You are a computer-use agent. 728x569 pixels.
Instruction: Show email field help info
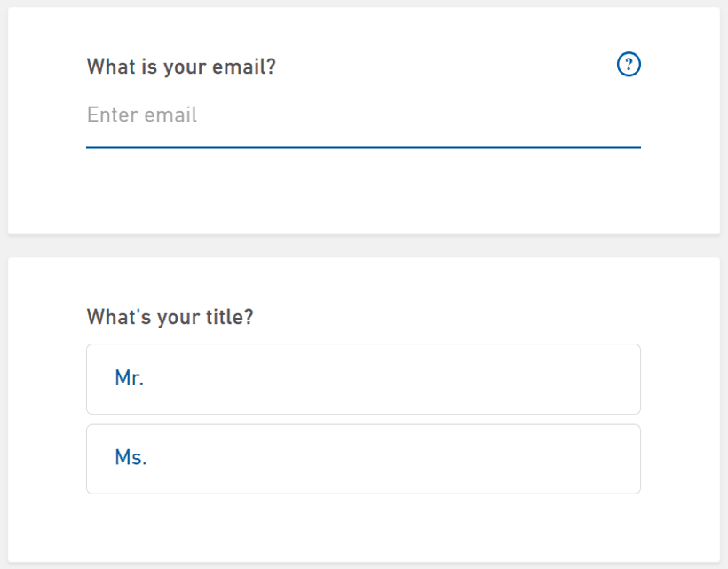[x=629, y=64]
